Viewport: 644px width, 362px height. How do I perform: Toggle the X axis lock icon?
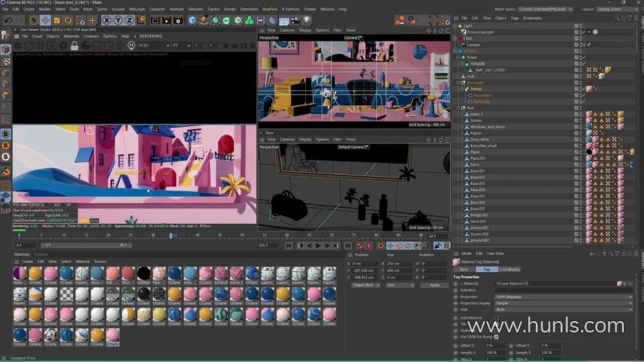coord(107,20)
